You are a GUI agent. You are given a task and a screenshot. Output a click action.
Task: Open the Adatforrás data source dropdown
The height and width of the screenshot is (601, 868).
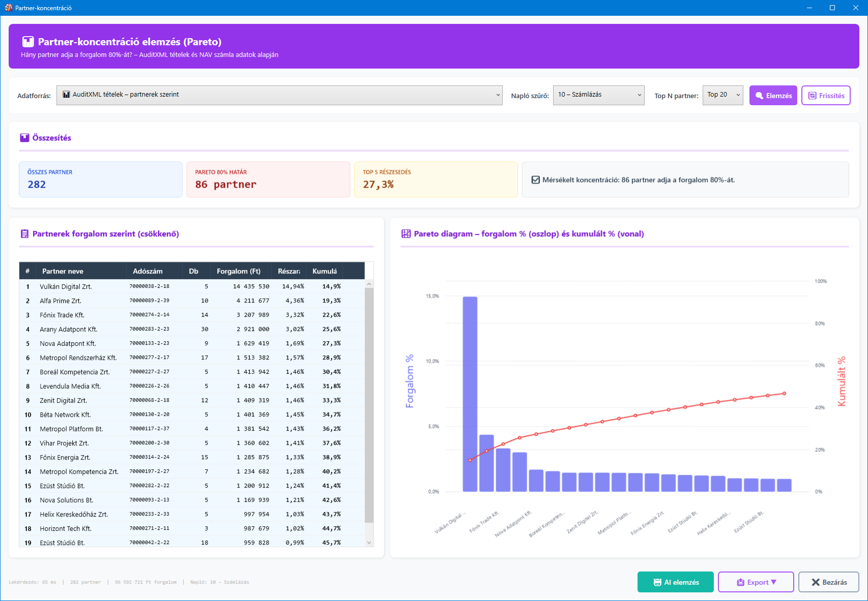point(279,95)
